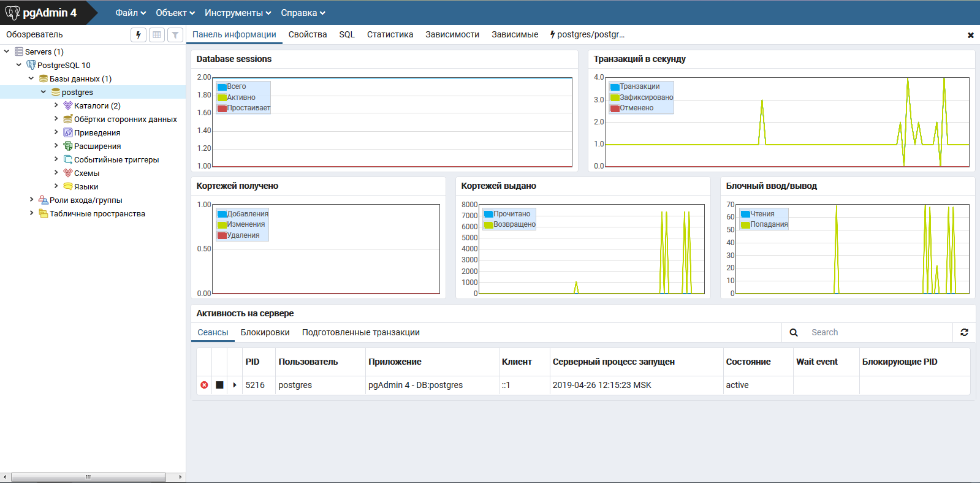This screenshot has height=483, width=980.
Task: Sort sessions by PID column header
Action: click(259, 362)
